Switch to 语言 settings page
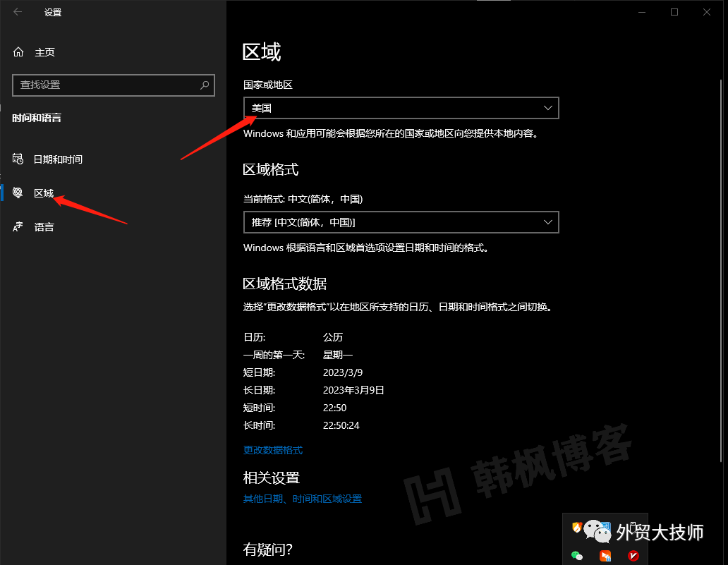The image size is (728, 565). [x=44, y=226]
